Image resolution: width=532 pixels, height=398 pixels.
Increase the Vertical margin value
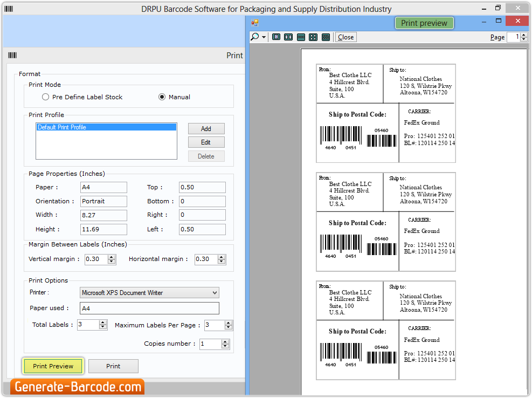pos(112,257)
